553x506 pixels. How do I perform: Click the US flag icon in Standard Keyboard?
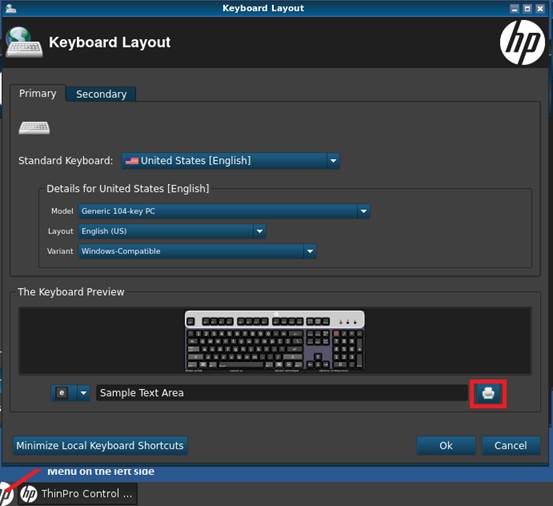pyautogui.click(x=132, y=161)
